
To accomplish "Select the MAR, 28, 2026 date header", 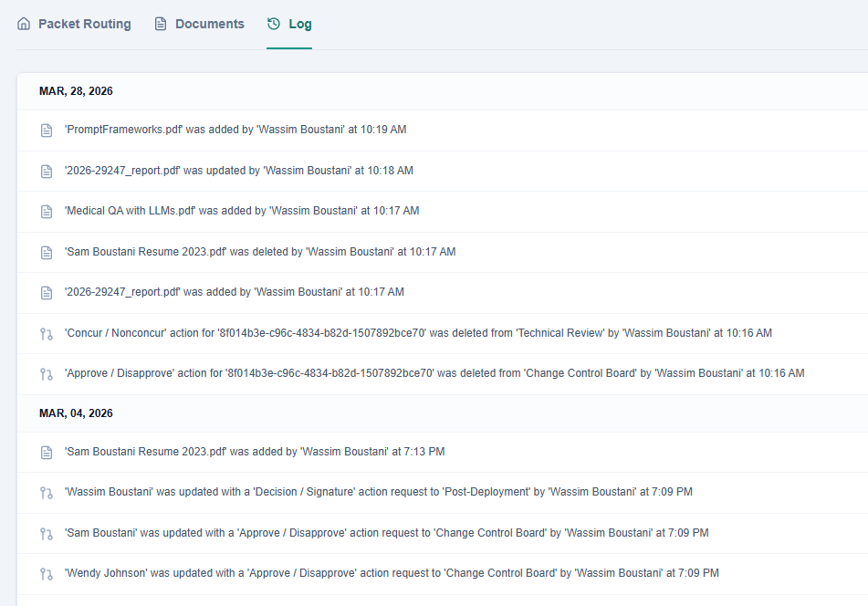I will [x=76, y=91].
